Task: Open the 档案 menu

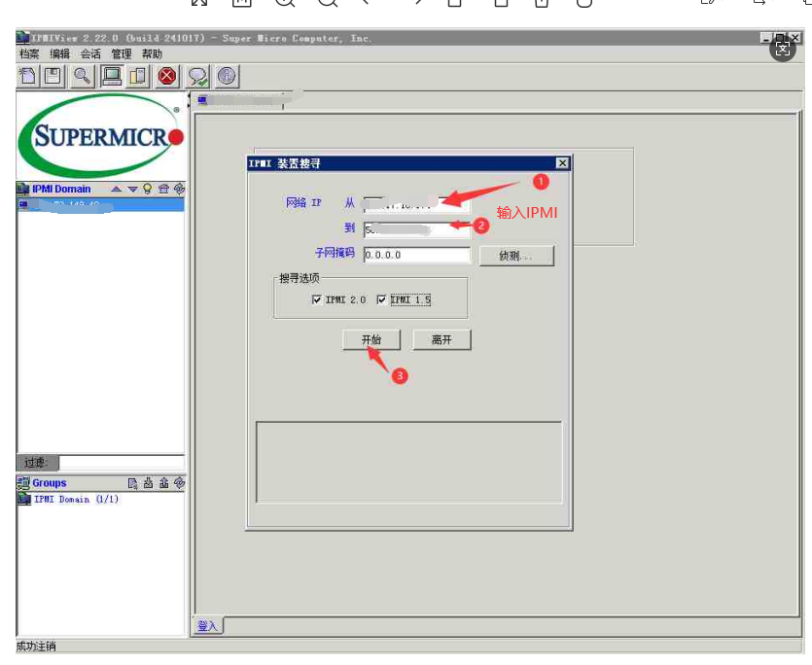Action: click(28, 54)
